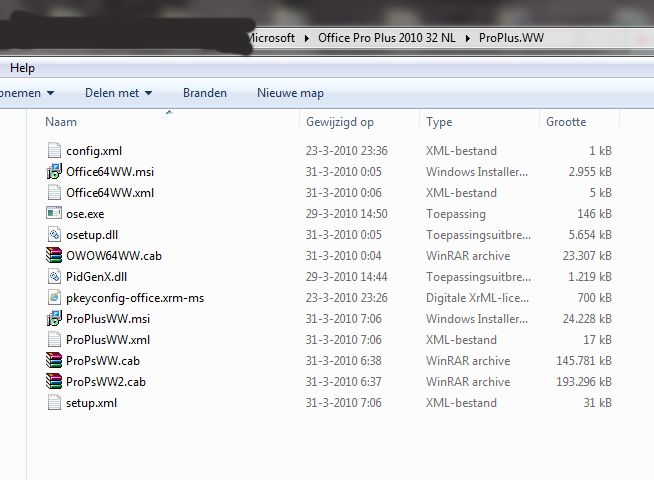
Task: Click the ProPlusWW.msi installer icon
Action: (54, 319)
